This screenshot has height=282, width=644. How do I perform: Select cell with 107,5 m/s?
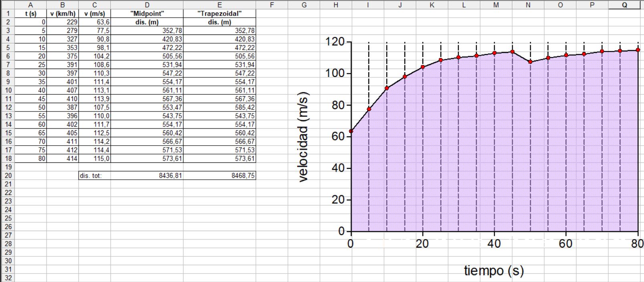[95, 107]
